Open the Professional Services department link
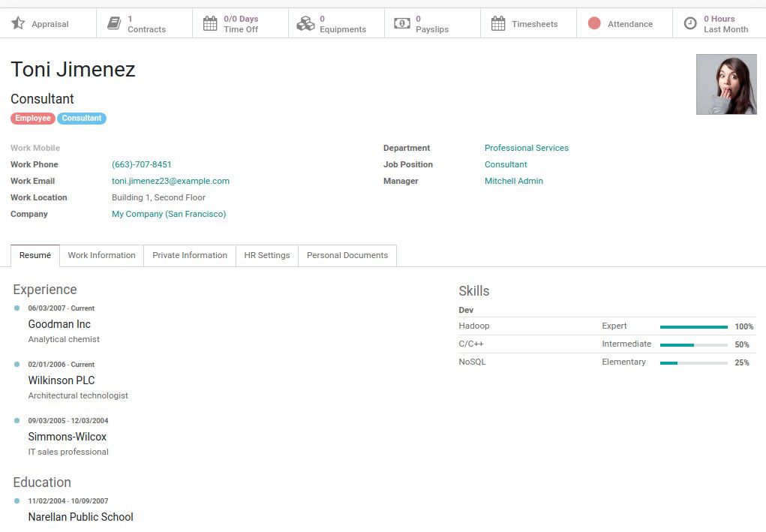This screenshot has height=532, width=766. 527,148
